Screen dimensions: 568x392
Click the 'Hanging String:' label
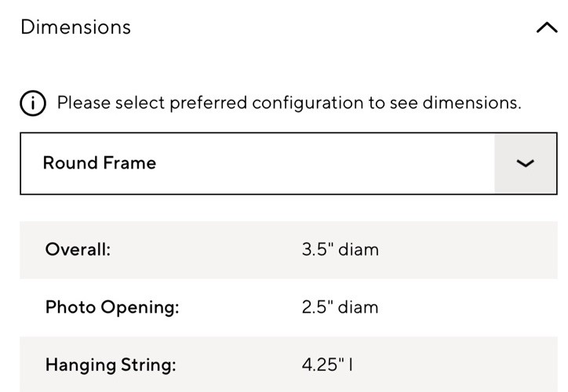[x=111, y=365]
